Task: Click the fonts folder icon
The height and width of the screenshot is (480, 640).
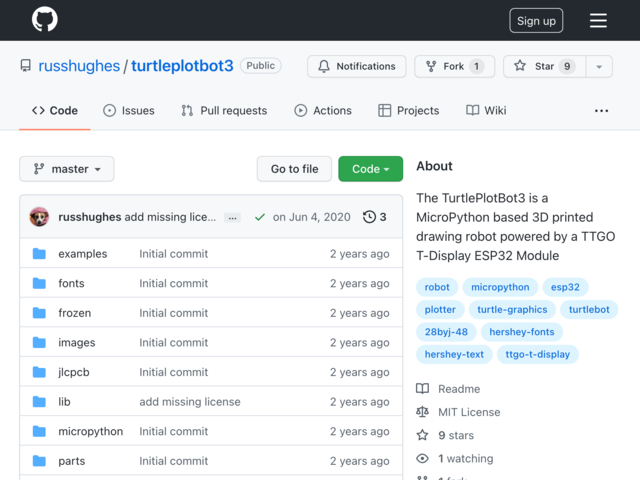Action: (x=39, y=283)
